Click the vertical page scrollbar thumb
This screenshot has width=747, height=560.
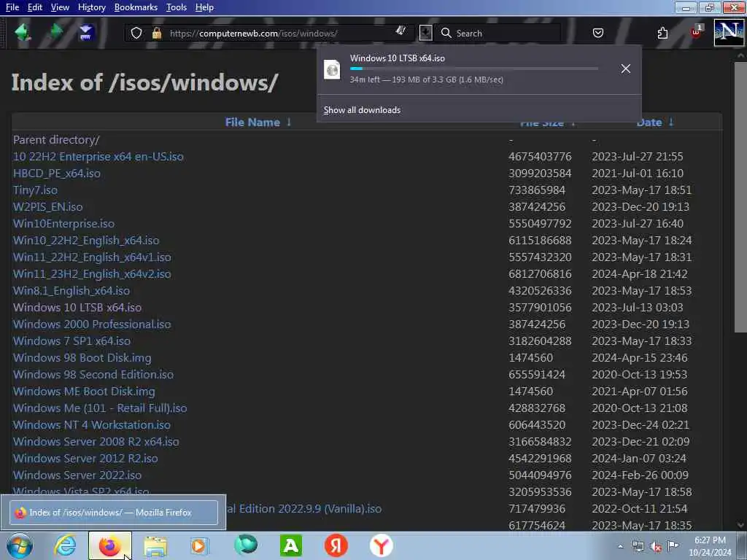coord(741,197)
